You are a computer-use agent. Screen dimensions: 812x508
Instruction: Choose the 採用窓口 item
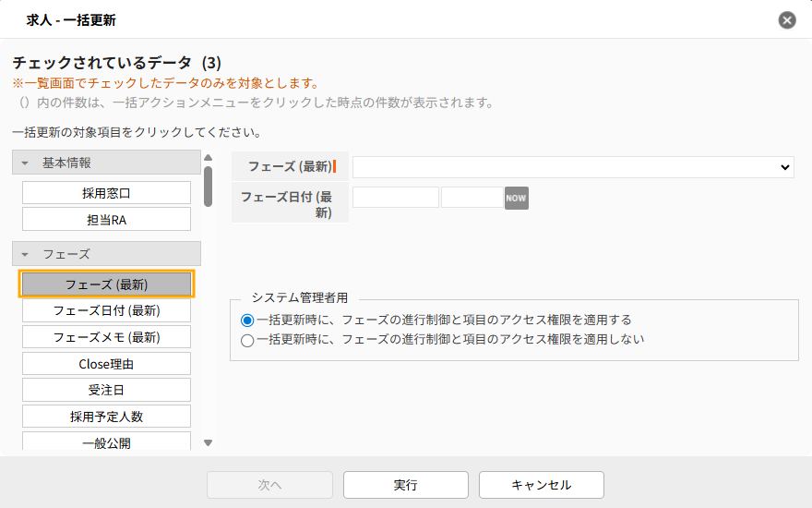tap(106, 192)
